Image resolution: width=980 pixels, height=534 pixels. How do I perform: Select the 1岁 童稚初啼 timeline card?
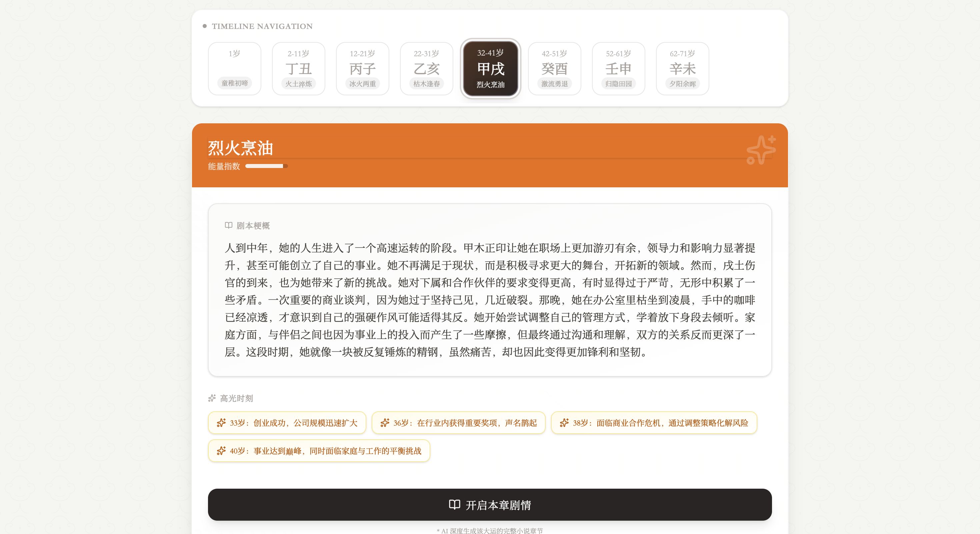[x=234, y=68]
